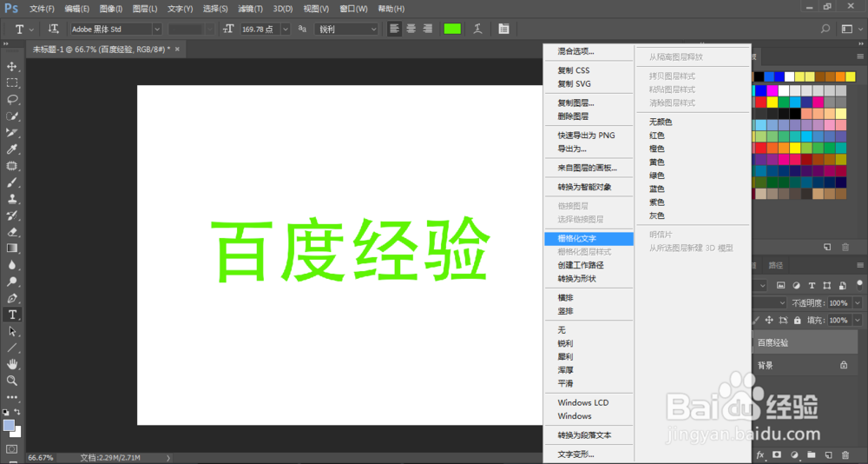Viewport: 868px width, 464px height.
Task: Open the font size dropdown
Action: 286,29
